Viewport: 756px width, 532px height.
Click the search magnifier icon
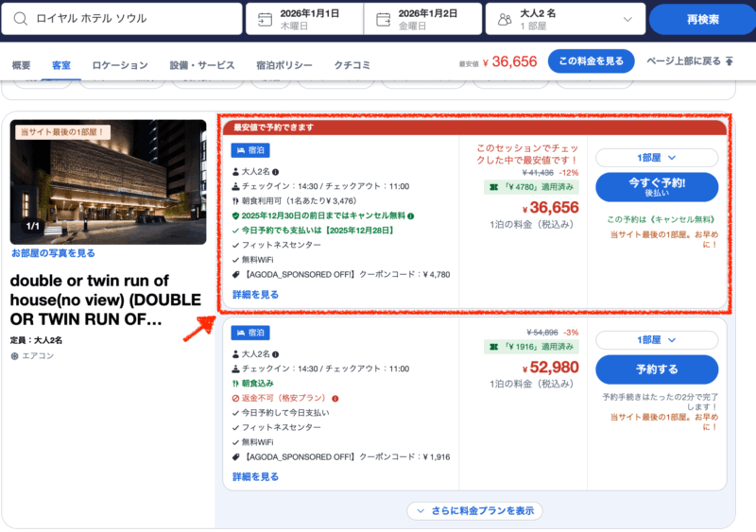pyautogui.click(x=20, y=19)
